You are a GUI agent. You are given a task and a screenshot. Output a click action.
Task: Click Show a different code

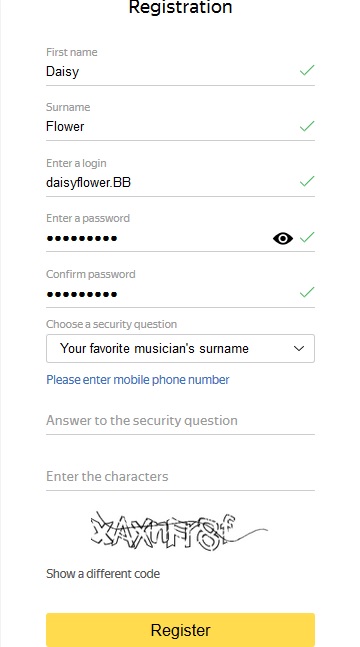click(x=103, y=574)
